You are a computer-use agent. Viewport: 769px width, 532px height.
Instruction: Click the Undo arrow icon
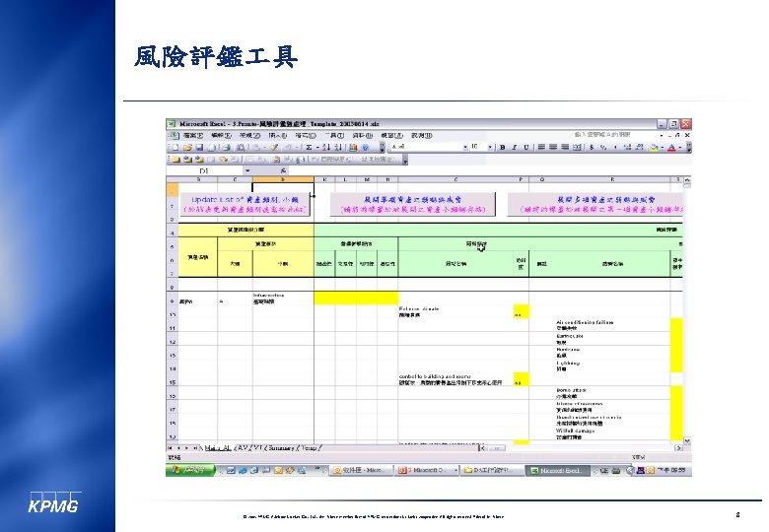click(x=288, y=147)
